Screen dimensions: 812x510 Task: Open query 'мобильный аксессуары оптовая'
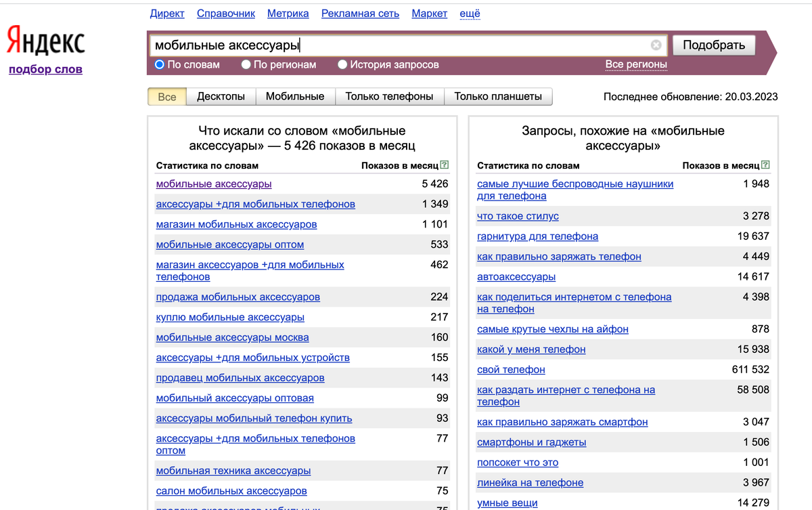pyautogui.click(x=235, y=398)
